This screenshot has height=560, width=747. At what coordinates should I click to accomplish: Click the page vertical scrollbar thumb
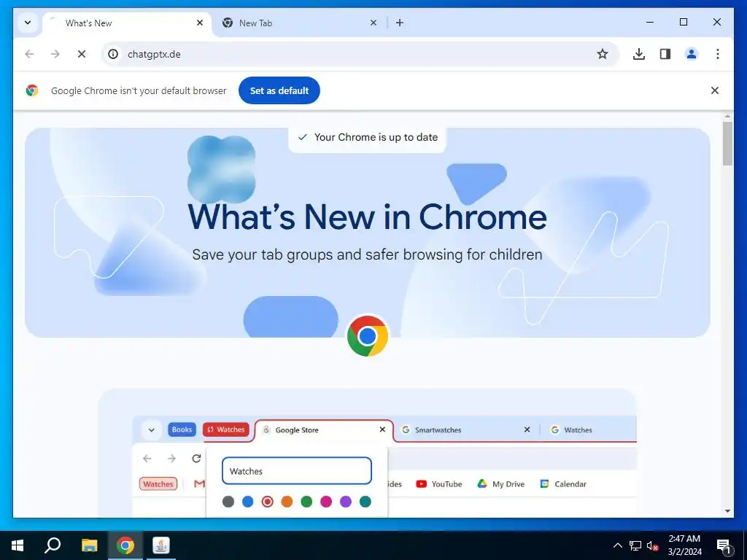(727, 144)
